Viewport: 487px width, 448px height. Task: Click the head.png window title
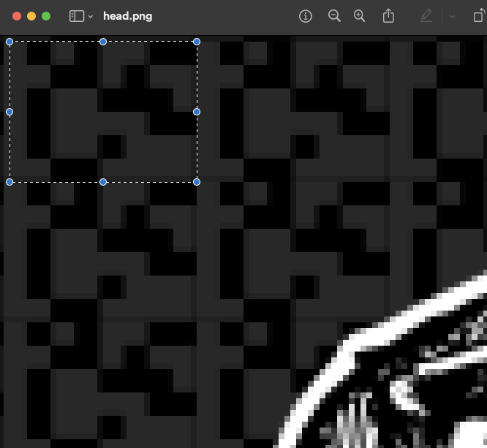coord(128,16)
